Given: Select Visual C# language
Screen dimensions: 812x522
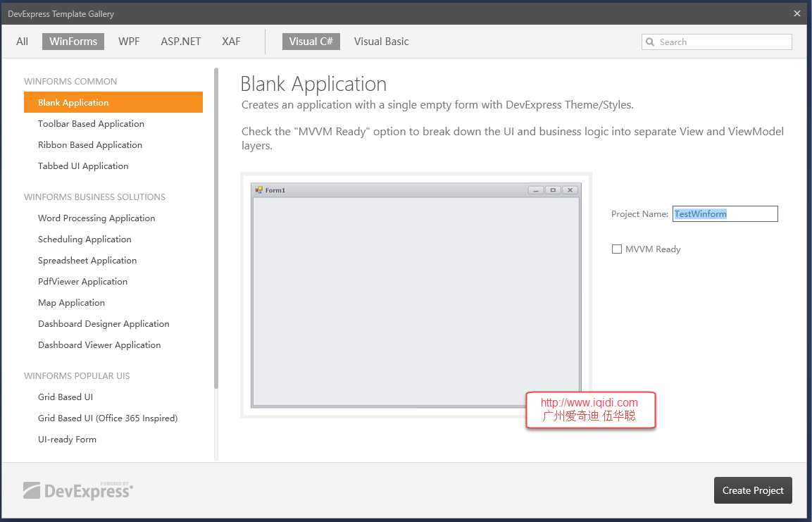Looking at the screenshot, I should click(311, 42).
